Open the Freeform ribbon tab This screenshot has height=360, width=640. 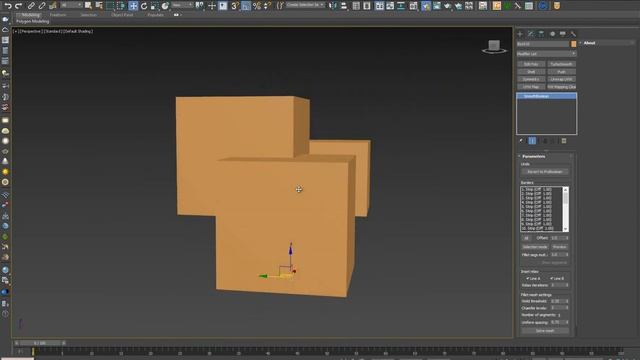pyautogui.click(x=58, y=15)
